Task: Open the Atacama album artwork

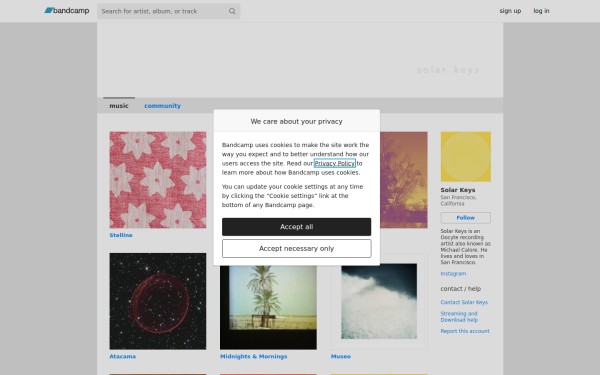Action: click(158, 301)
